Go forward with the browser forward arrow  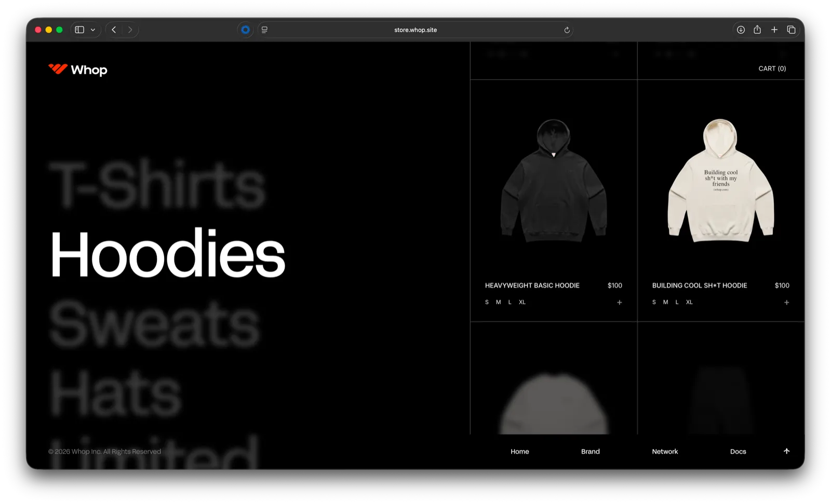pos(130,30)
